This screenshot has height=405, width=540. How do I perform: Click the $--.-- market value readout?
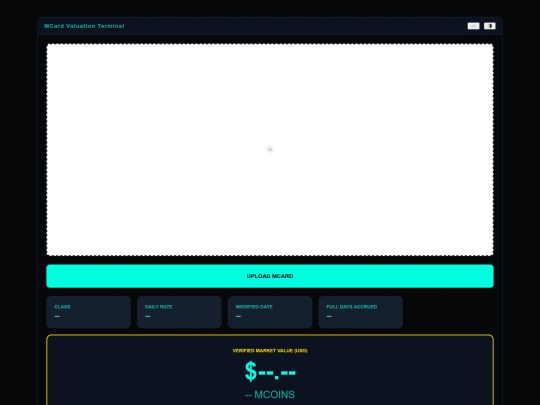point(270,372)
